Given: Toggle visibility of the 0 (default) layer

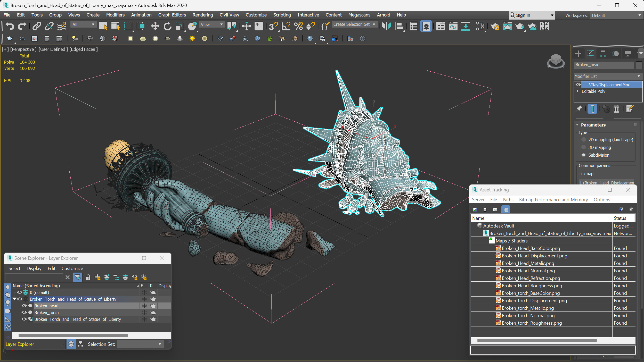Looking at the screenshot, I should [20, 292].
